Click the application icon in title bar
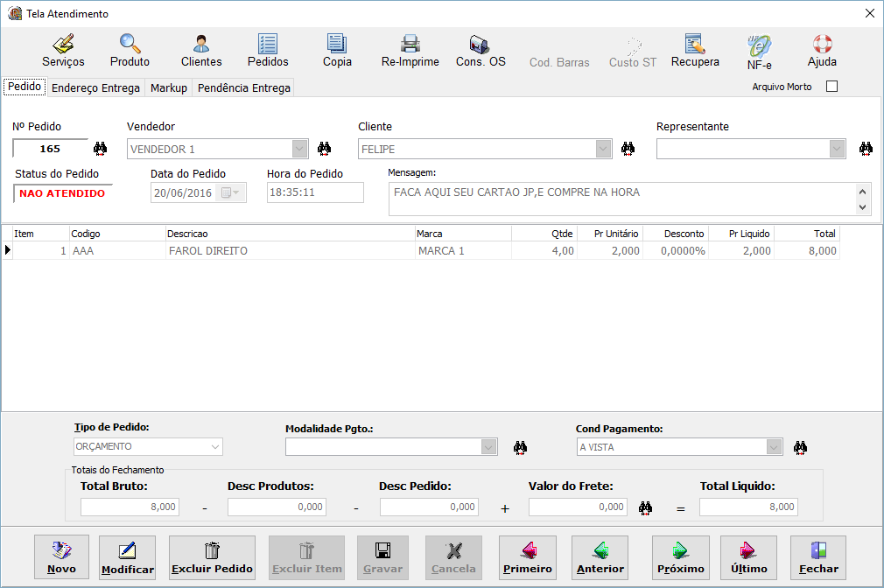 click(x=15, y=13)
